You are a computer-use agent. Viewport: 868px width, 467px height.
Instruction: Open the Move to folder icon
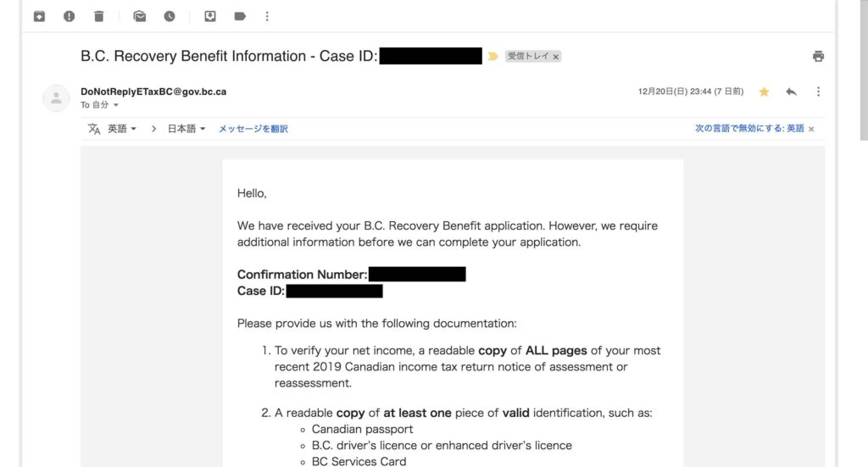pyautogui.click(x=210, y=16)
